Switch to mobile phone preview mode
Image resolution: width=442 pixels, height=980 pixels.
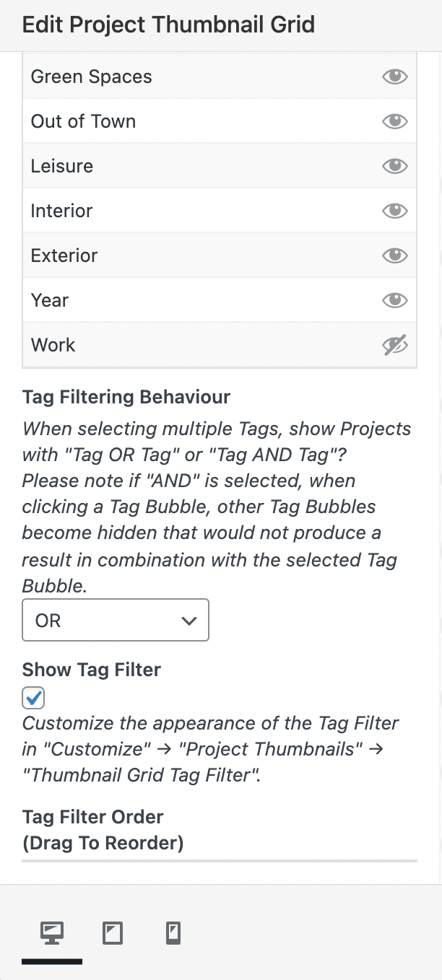click(173, 934)
